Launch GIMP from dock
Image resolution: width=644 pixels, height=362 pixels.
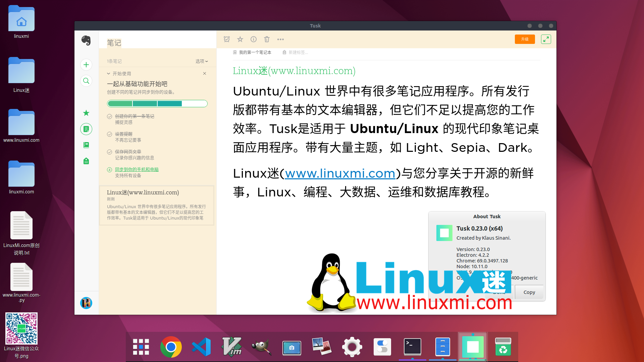tap(262, 347)
